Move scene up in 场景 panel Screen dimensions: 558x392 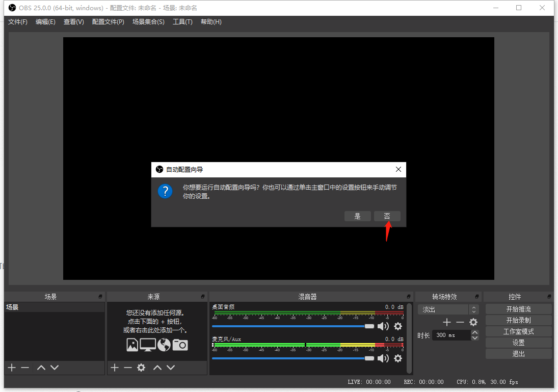coord(41,368)
